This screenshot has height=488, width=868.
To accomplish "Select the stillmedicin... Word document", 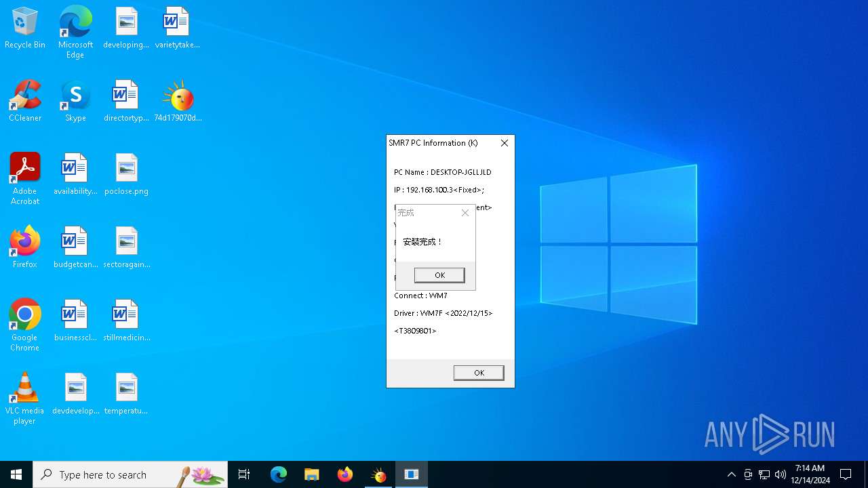I will 126,321.
